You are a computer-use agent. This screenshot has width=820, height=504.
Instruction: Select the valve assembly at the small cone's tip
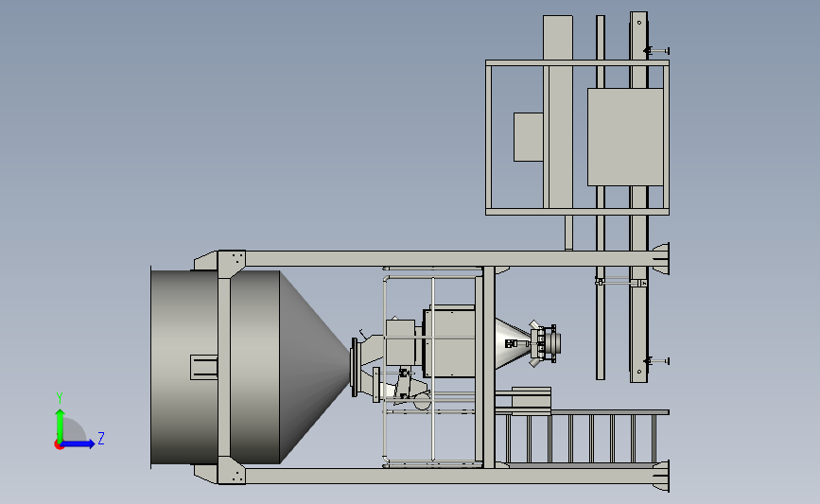click(x=546, y=343)
